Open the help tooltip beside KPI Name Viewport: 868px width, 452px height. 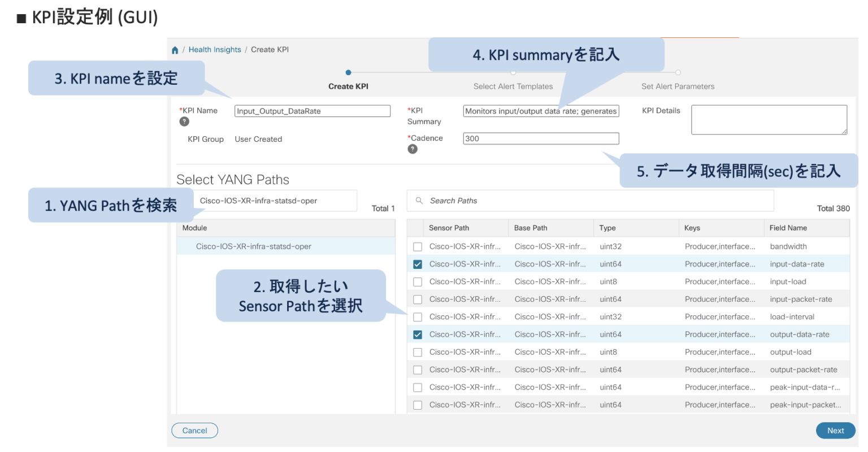point(184,121)
